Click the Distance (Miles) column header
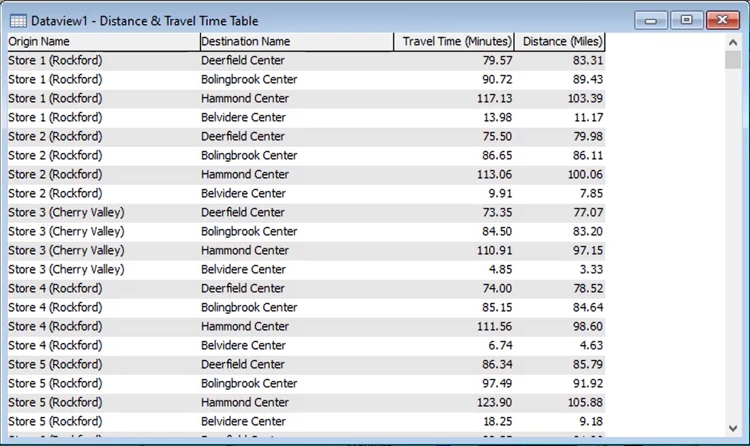The height and width of the screenshot is (446, 750). click(561, 42)
